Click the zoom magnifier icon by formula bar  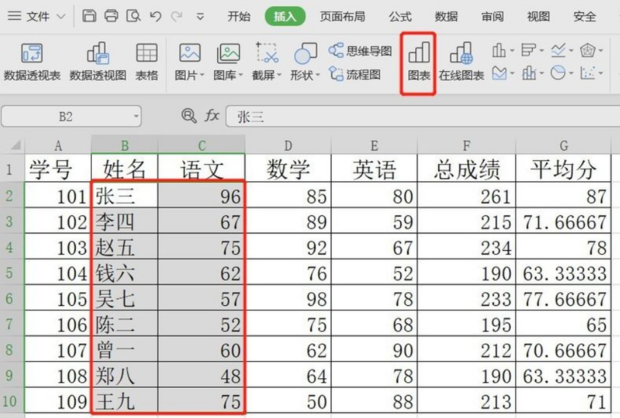[x=189, y=116]
